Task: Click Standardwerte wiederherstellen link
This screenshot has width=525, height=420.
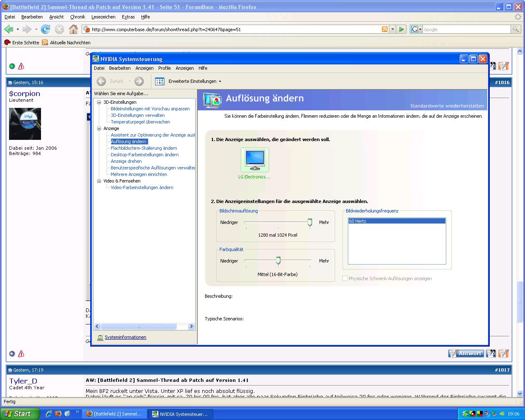Action: (x=447, y=106)
